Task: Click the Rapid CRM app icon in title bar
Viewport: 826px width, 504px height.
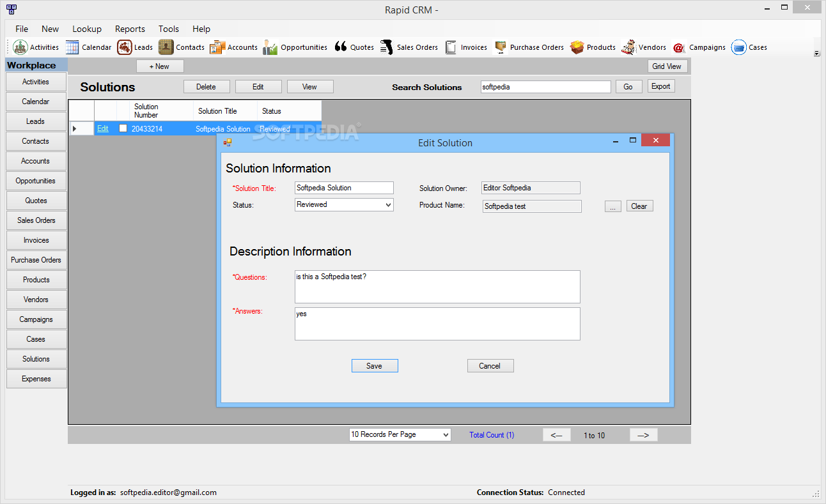Action: (11, 9)
